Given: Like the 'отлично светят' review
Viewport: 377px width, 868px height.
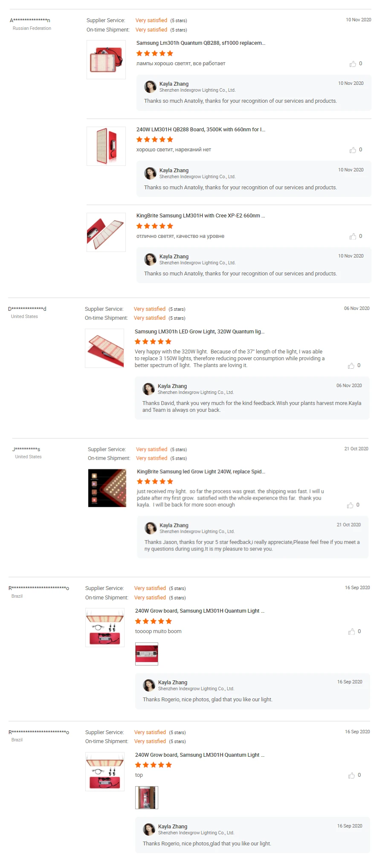Looking at the screenshot, I should pos(353,237).
